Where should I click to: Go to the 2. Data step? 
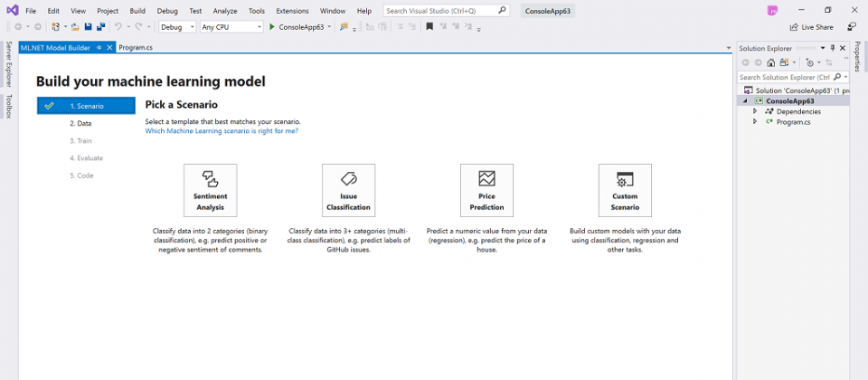[80, 124]
